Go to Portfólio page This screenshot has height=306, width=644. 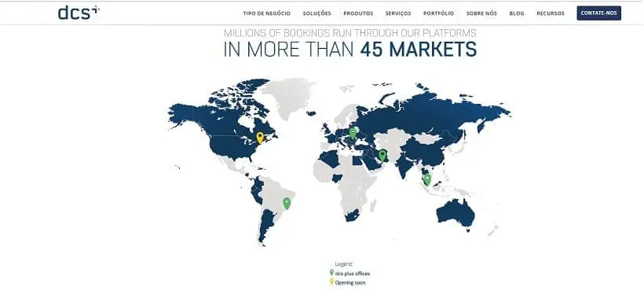439,13
